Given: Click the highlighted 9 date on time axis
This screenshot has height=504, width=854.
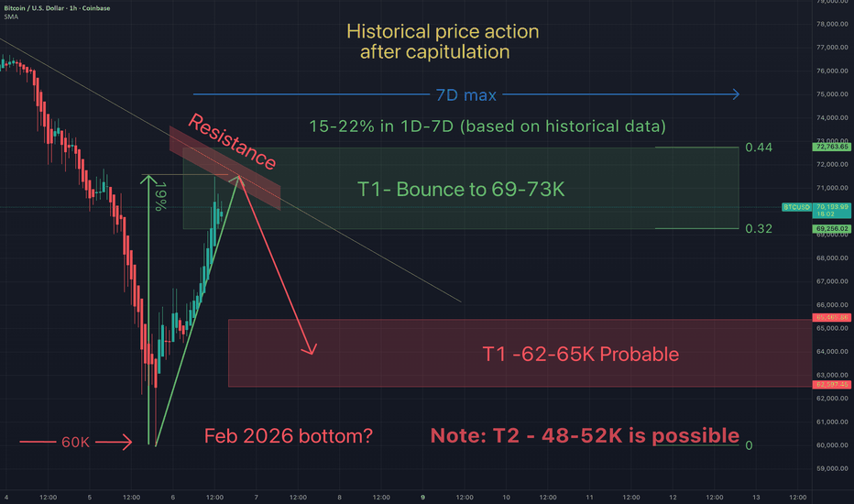Looking at the screenshot, I should coord(422,496).
